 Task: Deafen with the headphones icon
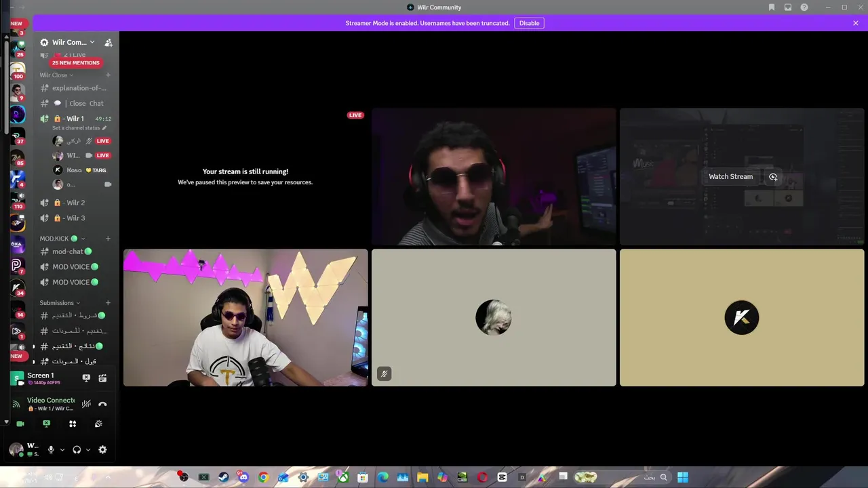coord(77,449)
